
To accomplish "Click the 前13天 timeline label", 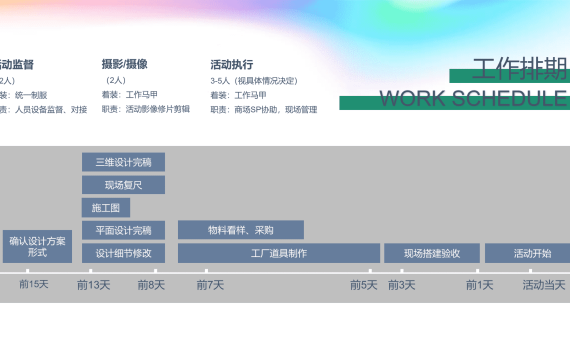I will (93, 285).
